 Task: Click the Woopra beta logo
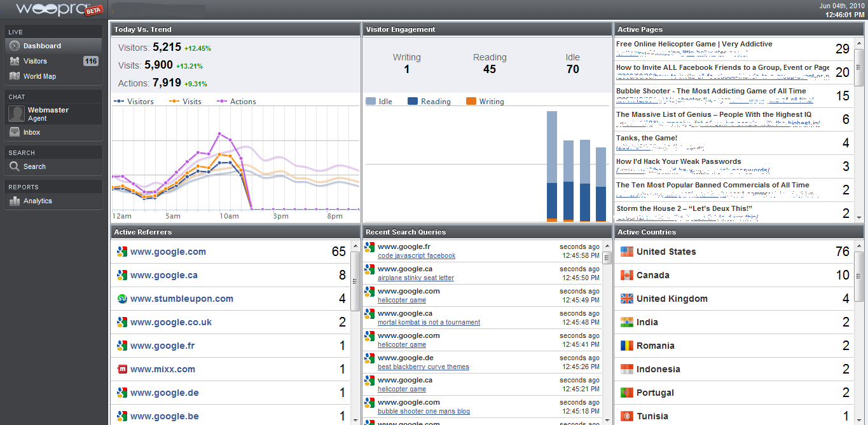(x=59, y=9)
